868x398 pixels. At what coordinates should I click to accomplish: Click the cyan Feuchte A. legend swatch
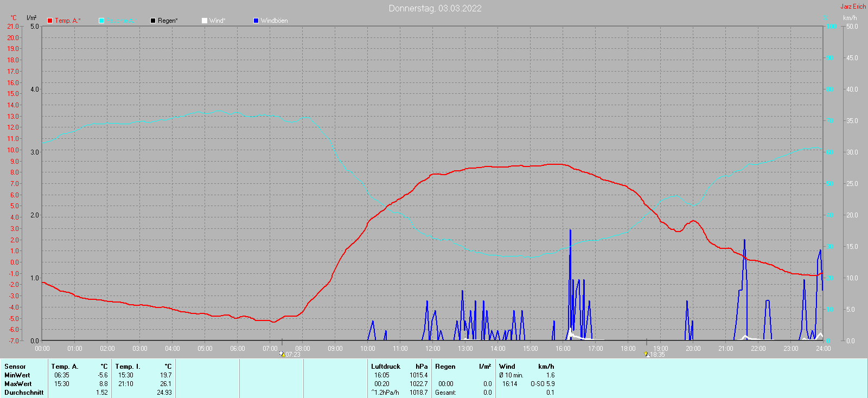click(101, 21)
